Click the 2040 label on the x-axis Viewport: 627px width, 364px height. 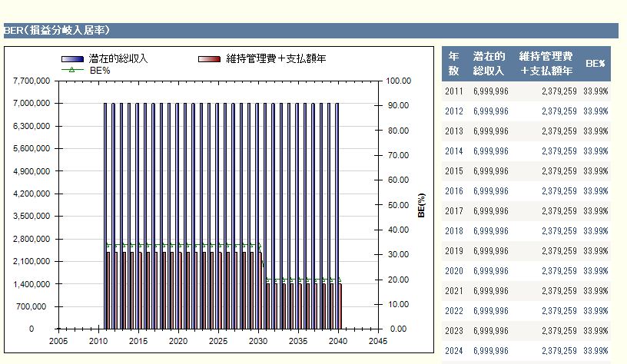point(338,342)
